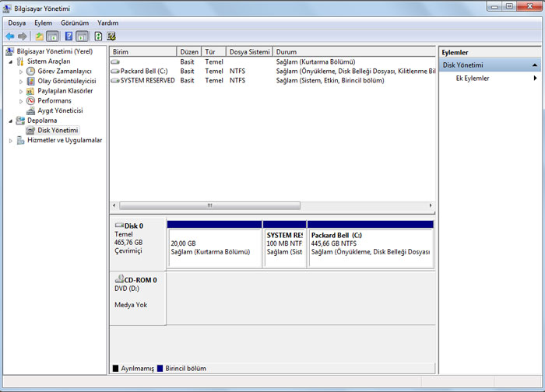Click the Disk 0 drive icon label

[129, 226]
